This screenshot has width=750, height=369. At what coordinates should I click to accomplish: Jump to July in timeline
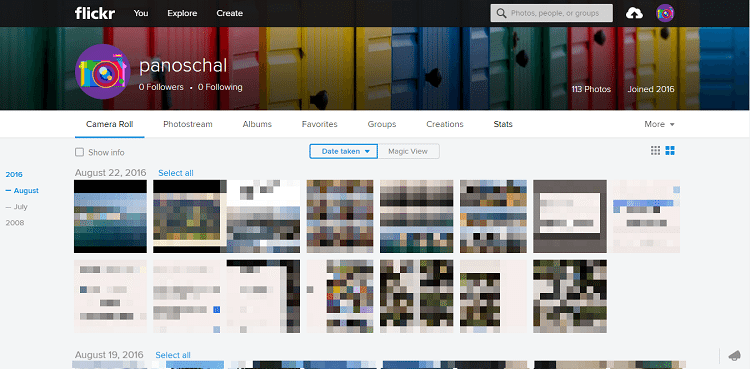click(x=21, y=207)
